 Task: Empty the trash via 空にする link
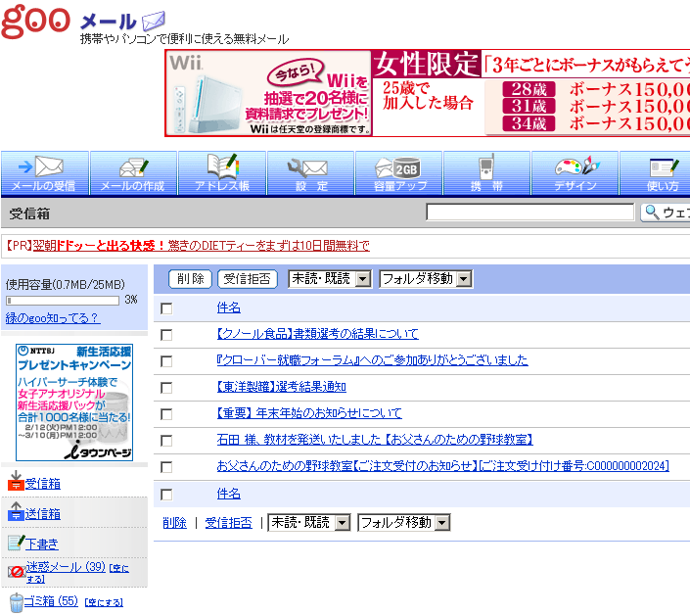(x=104, y=602)
